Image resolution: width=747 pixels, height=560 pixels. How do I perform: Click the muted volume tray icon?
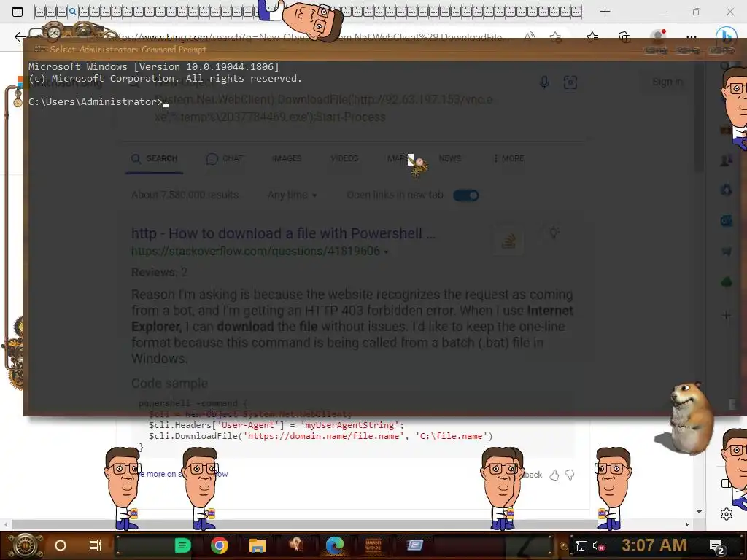[598, 545]
